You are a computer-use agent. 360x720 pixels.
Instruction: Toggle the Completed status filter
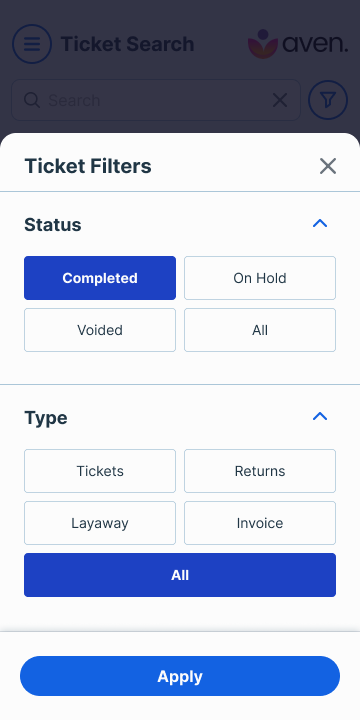click(x=100, y=278)
